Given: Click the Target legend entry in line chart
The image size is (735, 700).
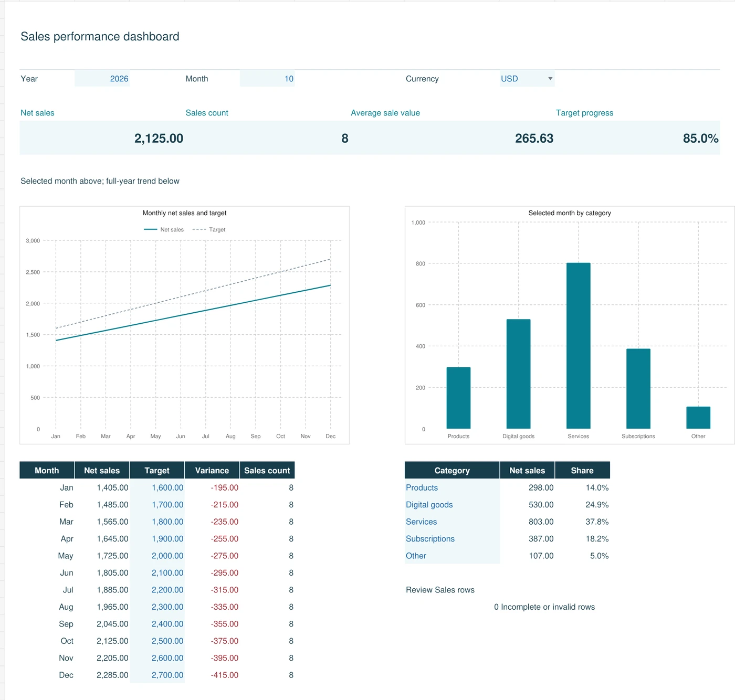Looking at the screenshot, I should 209,230.
